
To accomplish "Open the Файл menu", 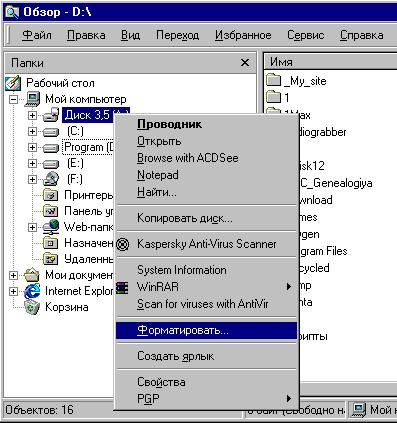I will (x=37, y=35).
